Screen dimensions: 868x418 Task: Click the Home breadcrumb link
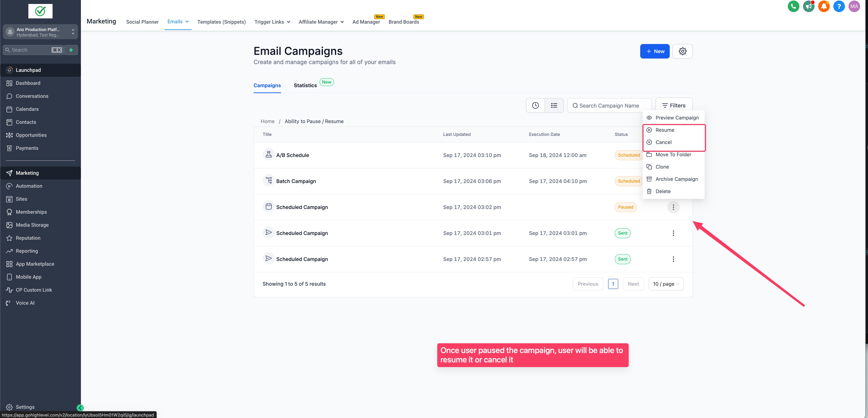(x=267, y=121)
